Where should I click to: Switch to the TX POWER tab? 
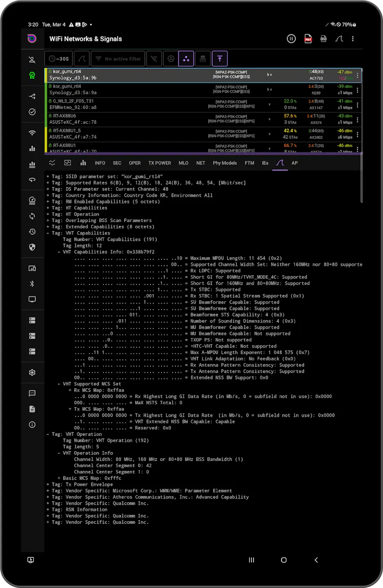[160, 163]
